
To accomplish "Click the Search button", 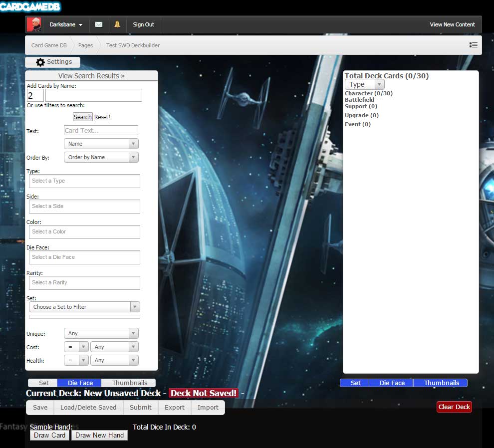I will pyautogui.click(x=82, y=117).
